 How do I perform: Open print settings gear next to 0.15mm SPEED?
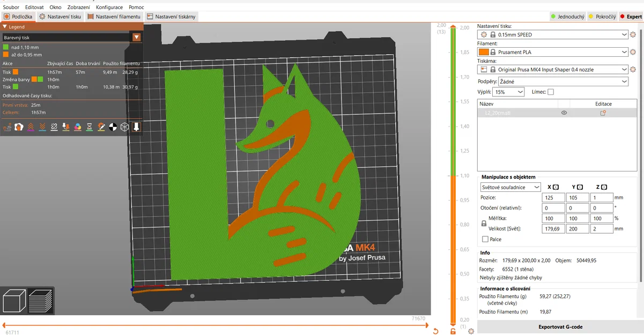click(x=633, y=35)
